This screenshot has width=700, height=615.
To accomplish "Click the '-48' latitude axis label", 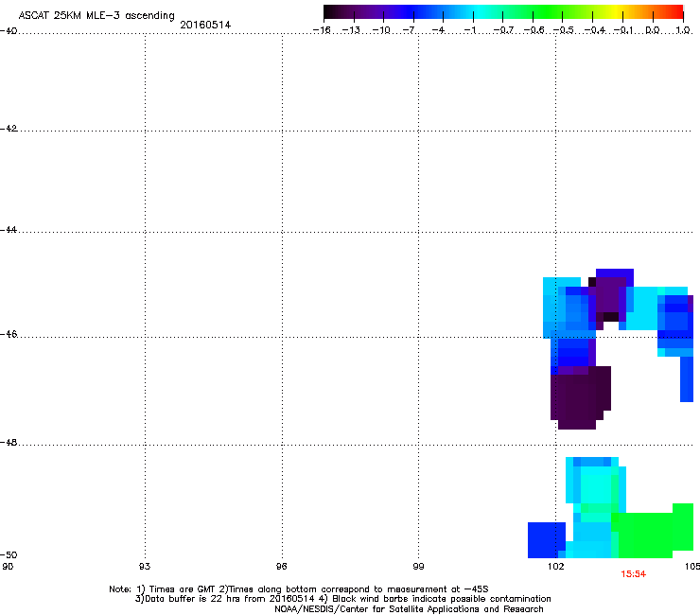I will pos(9,442).
